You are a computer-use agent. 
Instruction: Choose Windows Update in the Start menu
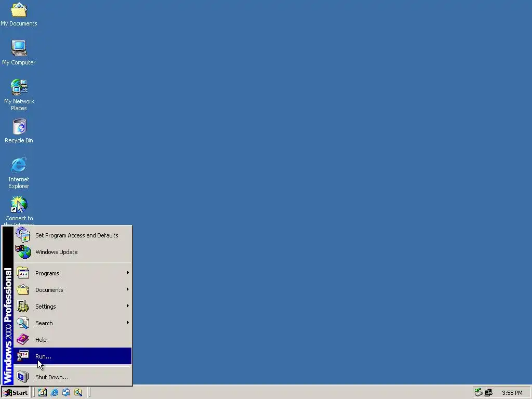click(73, 252)
